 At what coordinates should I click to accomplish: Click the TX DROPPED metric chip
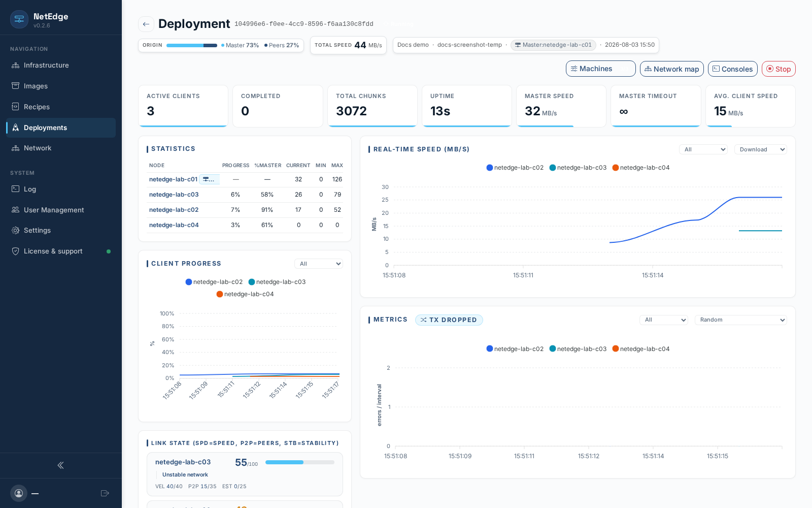[449, 320]
